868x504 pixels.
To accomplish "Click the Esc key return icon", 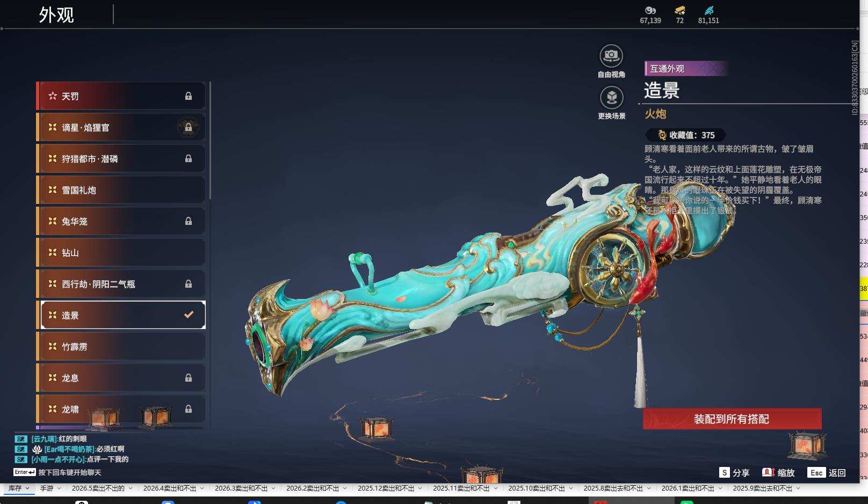I will click(816, 472).
